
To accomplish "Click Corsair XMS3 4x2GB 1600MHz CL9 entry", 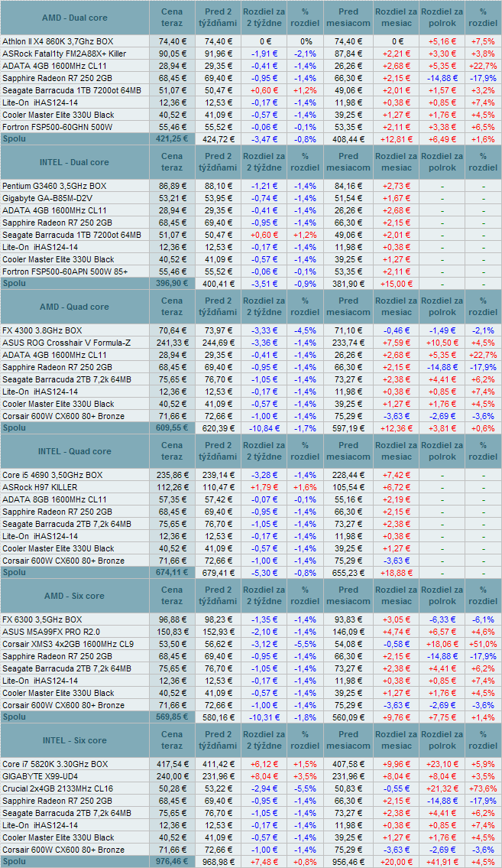I will [67, 644].
